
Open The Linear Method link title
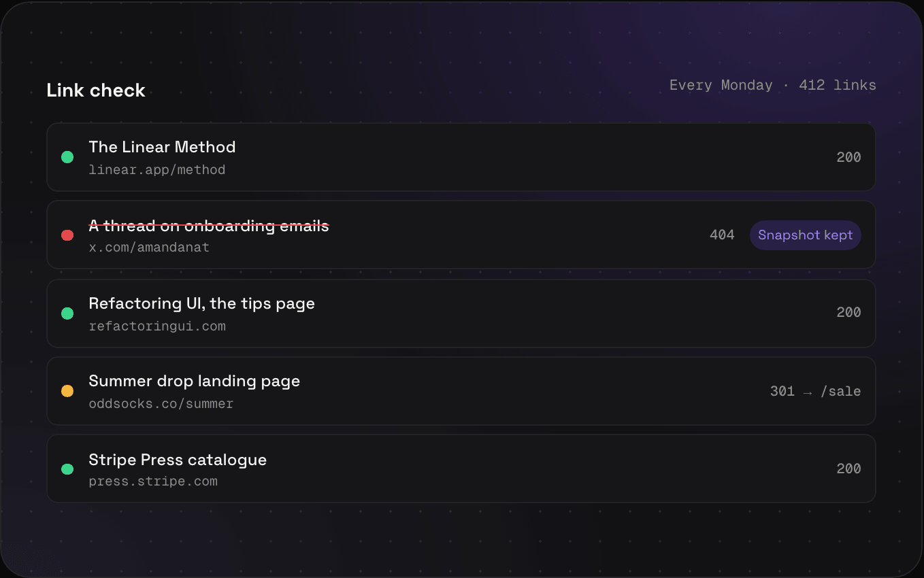162,148
